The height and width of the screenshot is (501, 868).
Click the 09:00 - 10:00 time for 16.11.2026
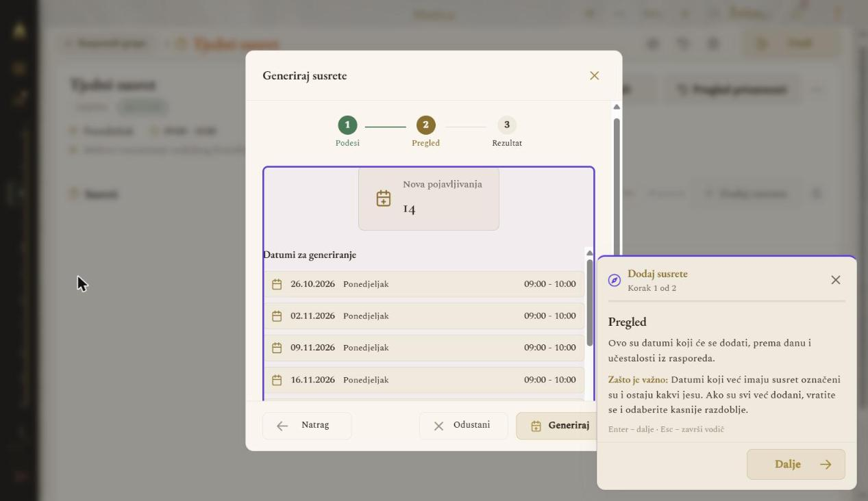[550, 380]
